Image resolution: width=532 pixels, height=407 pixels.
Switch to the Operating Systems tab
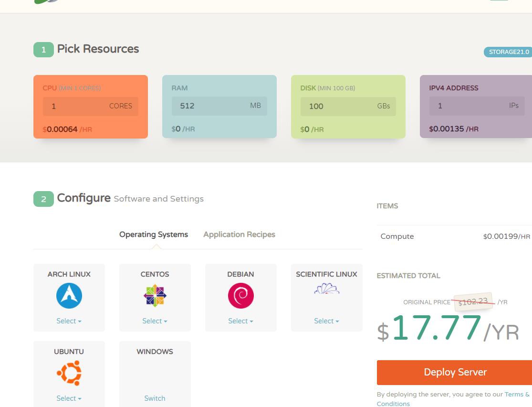tap(154, 235)
